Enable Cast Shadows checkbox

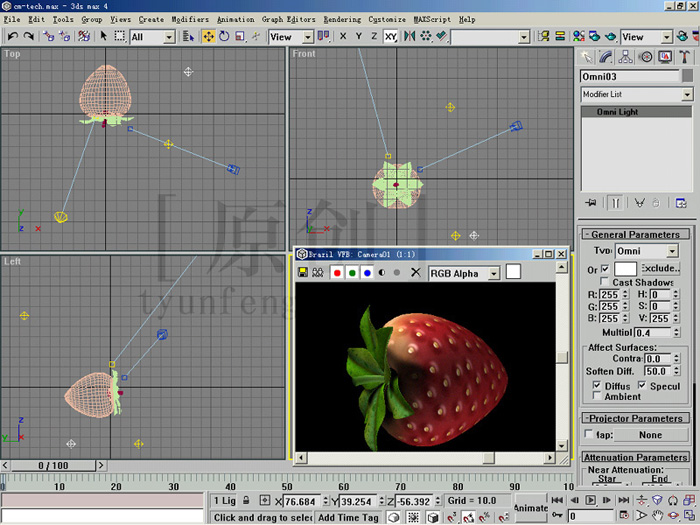click(604, 281)
